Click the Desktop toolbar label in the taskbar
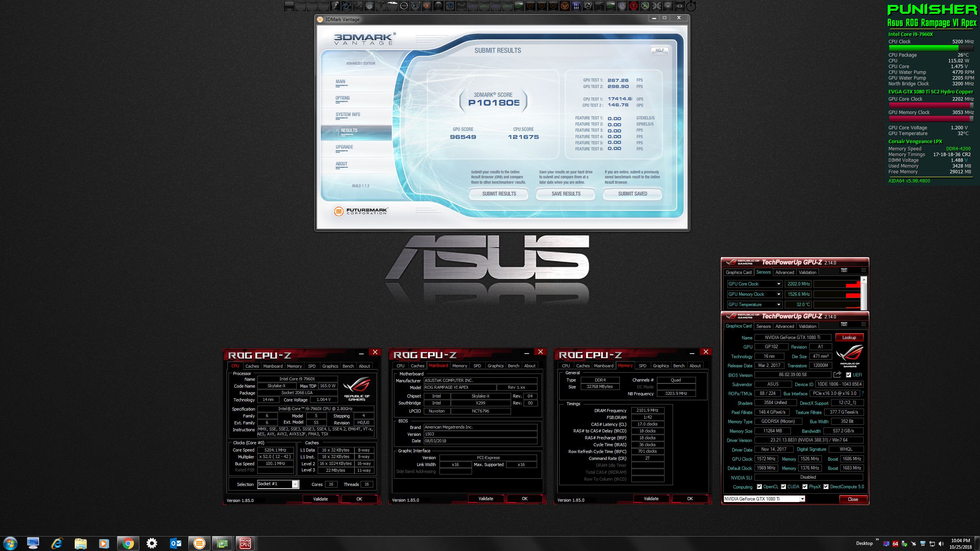The image size is (980, 551). [x=864, y=543]
